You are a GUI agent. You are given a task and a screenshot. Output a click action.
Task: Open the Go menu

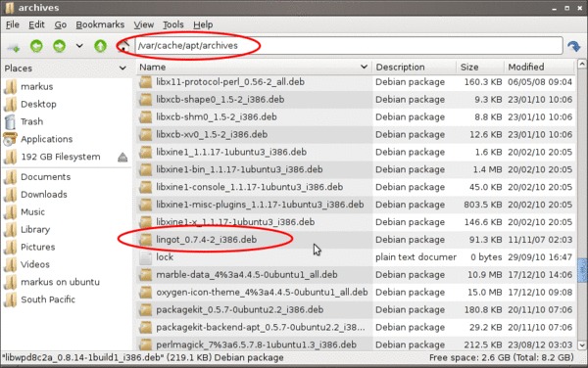(x=61, y=24)
